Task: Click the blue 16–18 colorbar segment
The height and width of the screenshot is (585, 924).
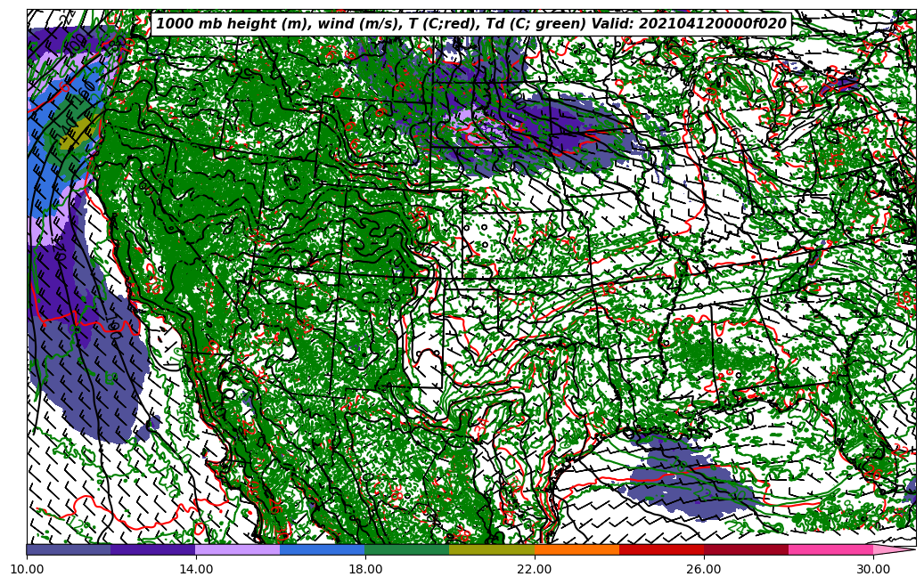Action: (323, 550)
